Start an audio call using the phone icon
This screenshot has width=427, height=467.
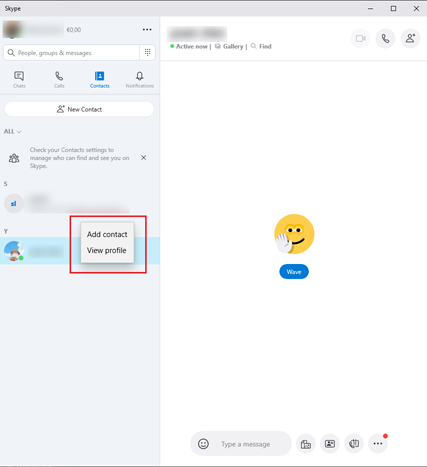pos(385,39)
